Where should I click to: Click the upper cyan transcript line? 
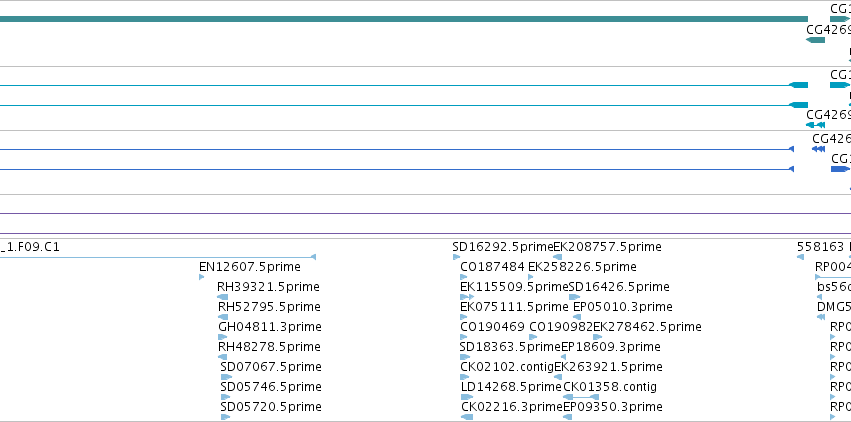click(x=404, y=85)
